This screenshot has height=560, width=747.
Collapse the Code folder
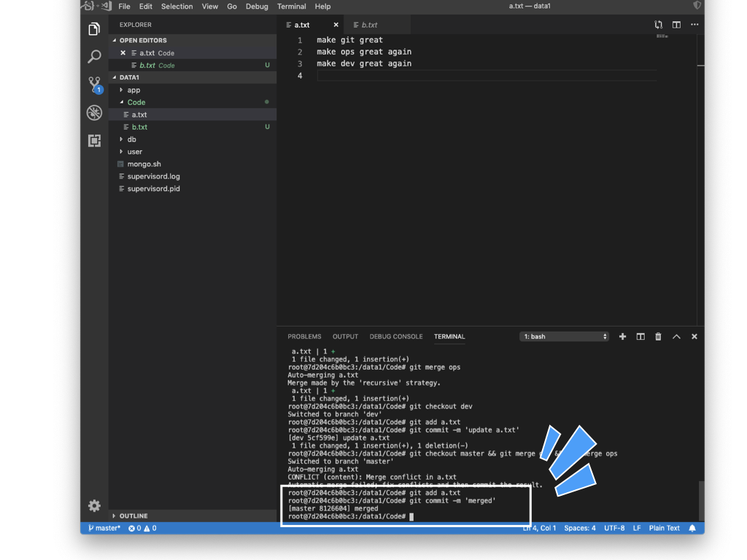click(136, 102)
